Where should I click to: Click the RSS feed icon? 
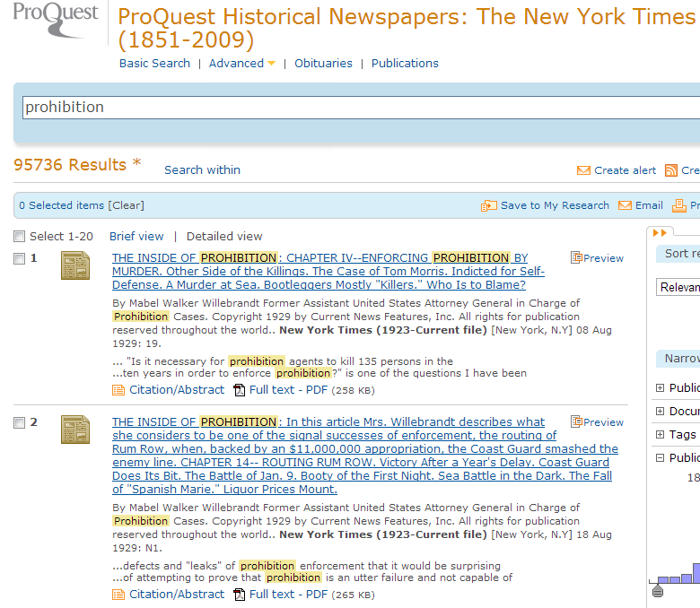coord(671,170)
